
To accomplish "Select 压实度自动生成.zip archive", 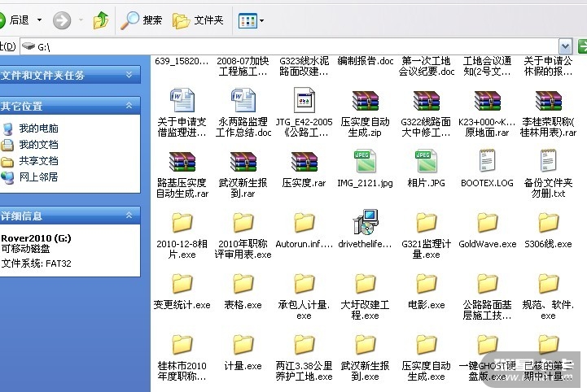I will click(365, 112).
